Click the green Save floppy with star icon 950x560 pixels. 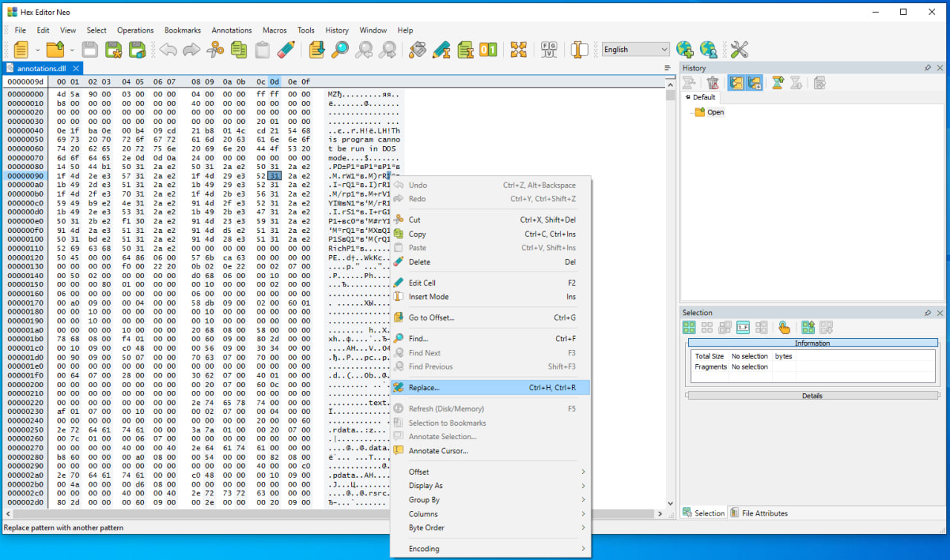pos(114,50)
